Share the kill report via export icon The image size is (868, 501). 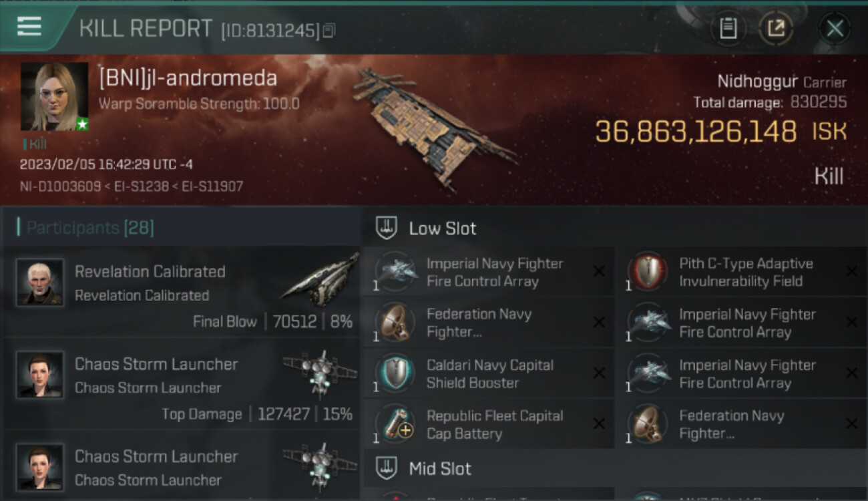tap(776, 28)
